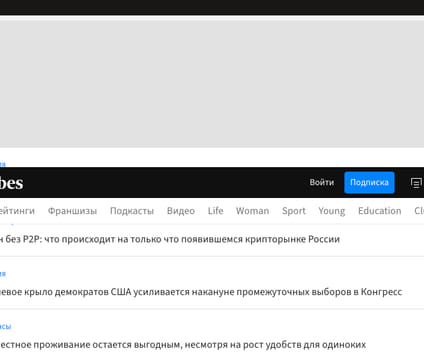Switch to the Видео section
The image size is (424, 360).
pyautogui.click(x=181, y=211)
